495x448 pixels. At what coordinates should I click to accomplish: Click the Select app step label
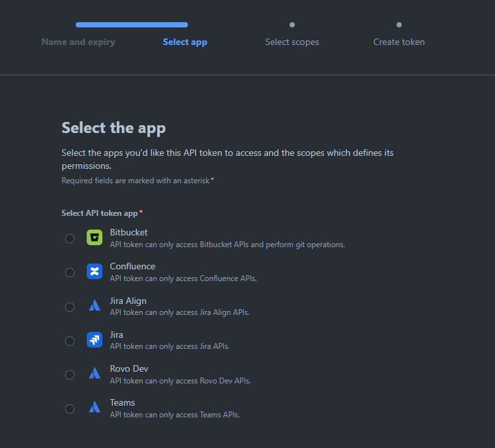point(185,42)
